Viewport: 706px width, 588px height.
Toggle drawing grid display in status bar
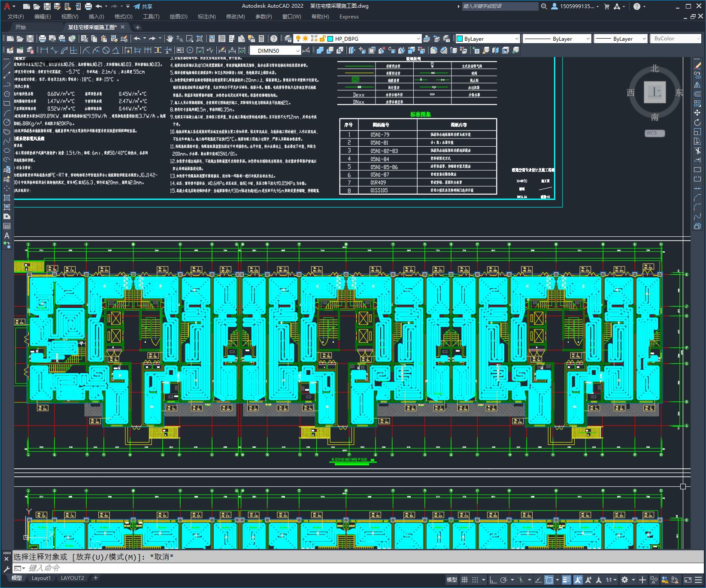[x=464, y=580]
